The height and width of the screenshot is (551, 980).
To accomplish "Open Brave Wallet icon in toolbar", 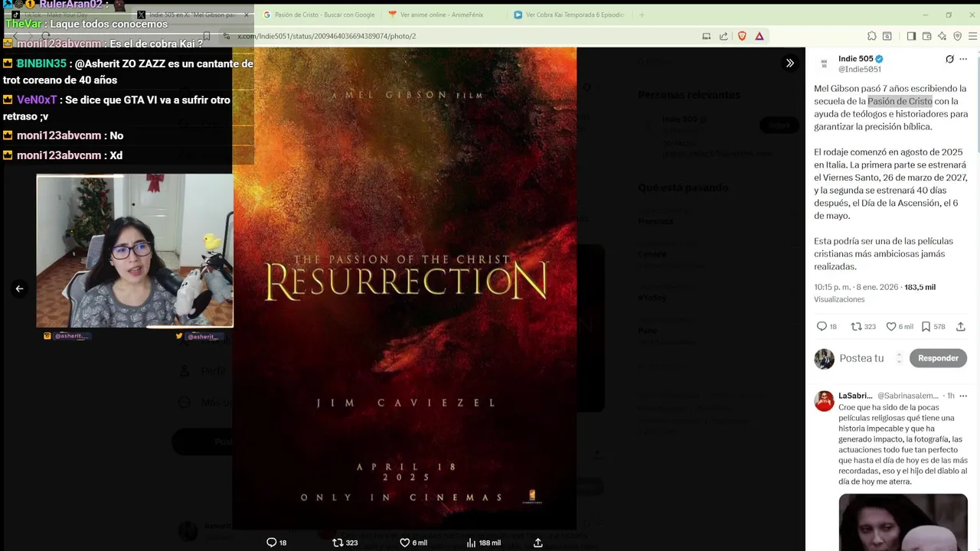I will [926, 36].
